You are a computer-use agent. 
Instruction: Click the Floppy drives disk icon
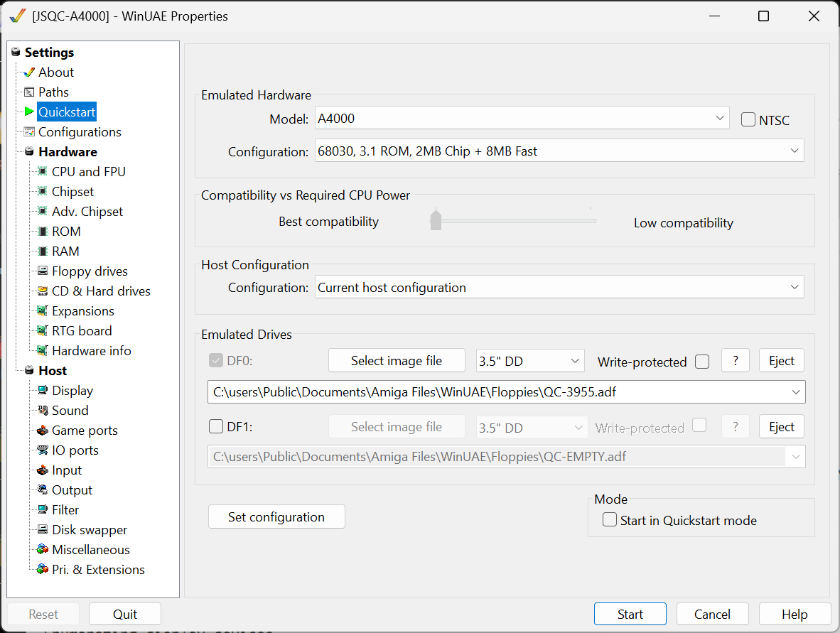point(43,271)
